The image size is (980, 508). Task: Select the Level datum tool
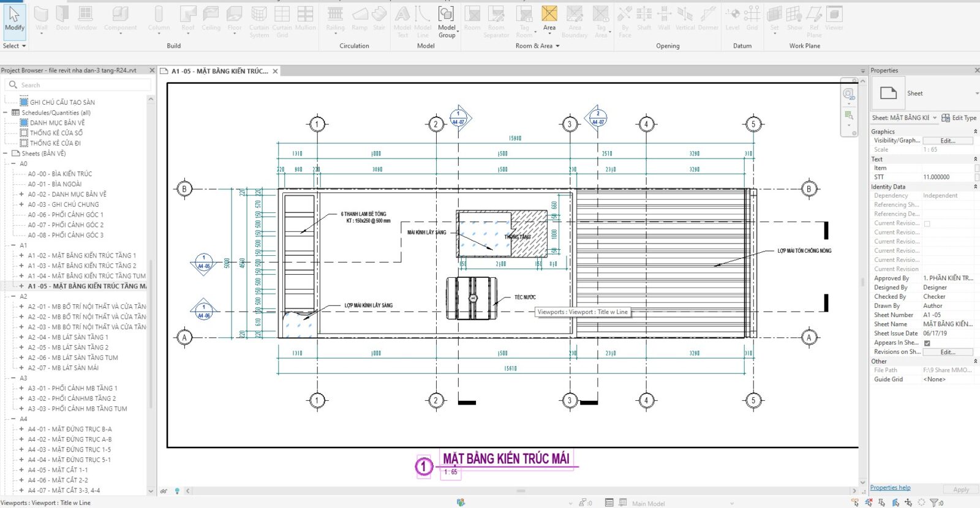pyautogui.click(x=733, y=18)
